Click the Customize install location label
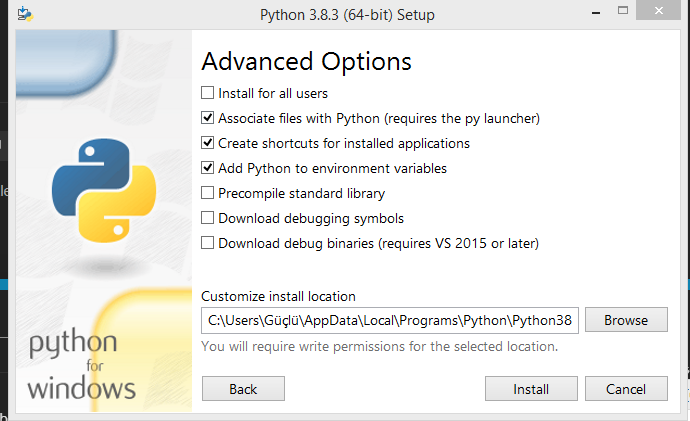The width and height of the screenshot is (690, 421). pyautogui.click(x=278, y=297)
